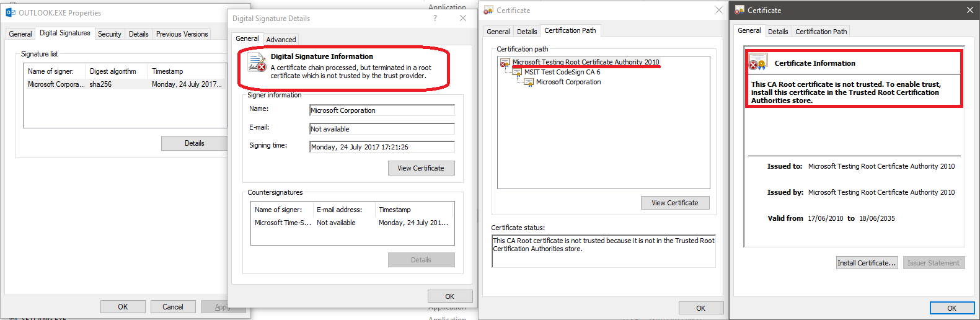Click Details button under the Signature list

(x=194, y=143)
